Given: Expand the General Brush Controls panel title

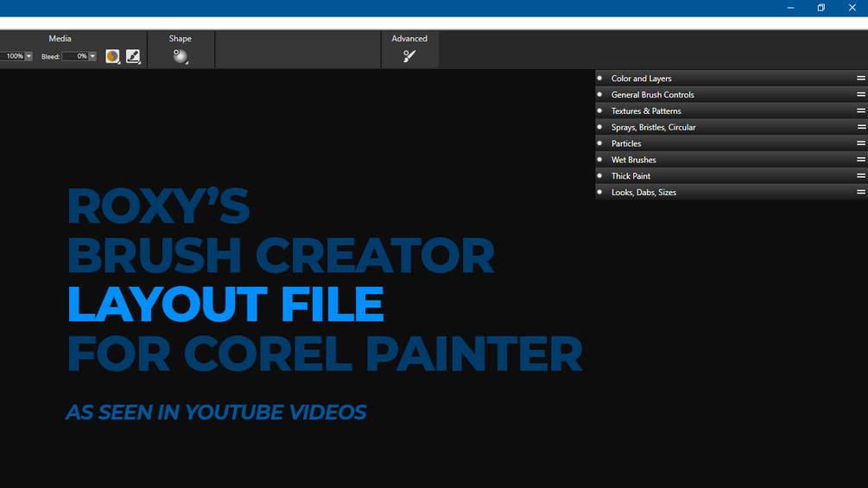Looking at the screenshot, I should click(x=653, y=95).
